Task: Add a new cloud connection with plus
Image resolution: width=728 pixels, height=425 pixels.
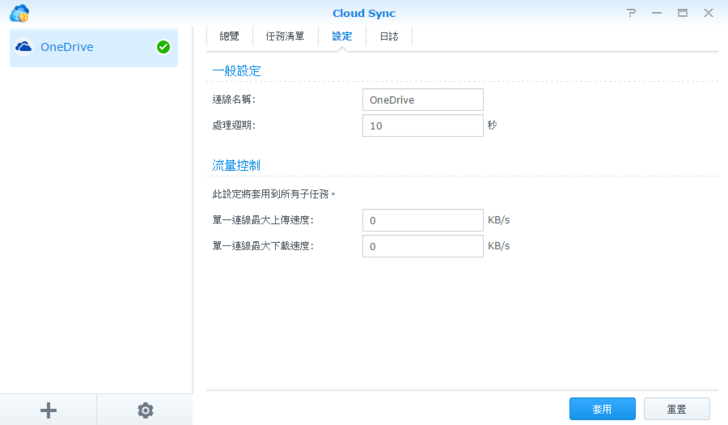Action: pyautogui.click(x=48, y=410)
